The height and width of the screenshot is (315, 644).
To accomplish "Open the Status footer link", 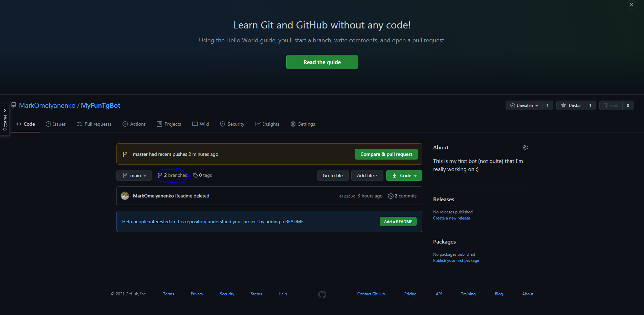I will tap(256, 294).
